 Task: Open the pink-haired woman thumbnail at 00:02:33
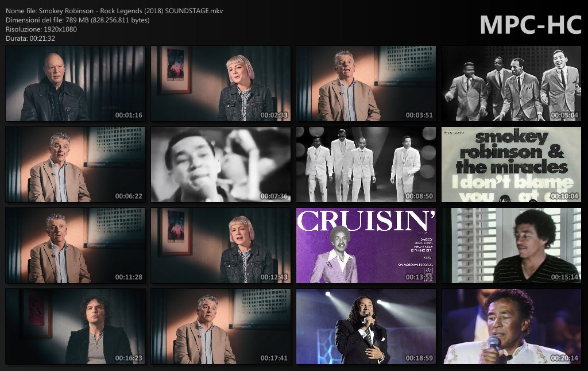pos(220,84)
